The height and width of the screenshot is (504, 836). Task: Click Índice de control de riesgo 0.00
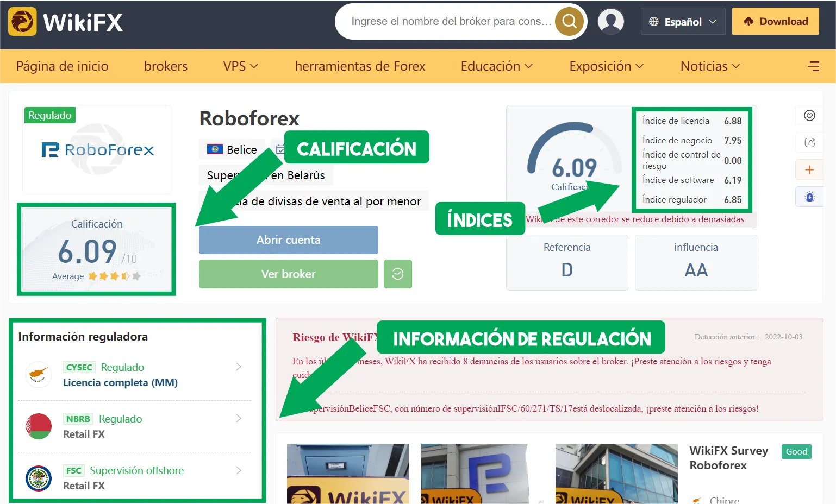click(x=692, y=160)
